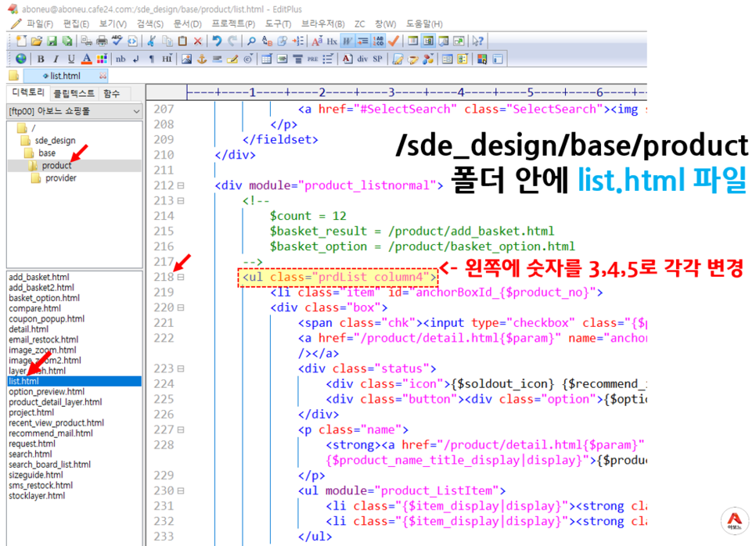Viewport: 756px width, 546px height.
Task: Open the 파일(F) menu
Action: 39,23
